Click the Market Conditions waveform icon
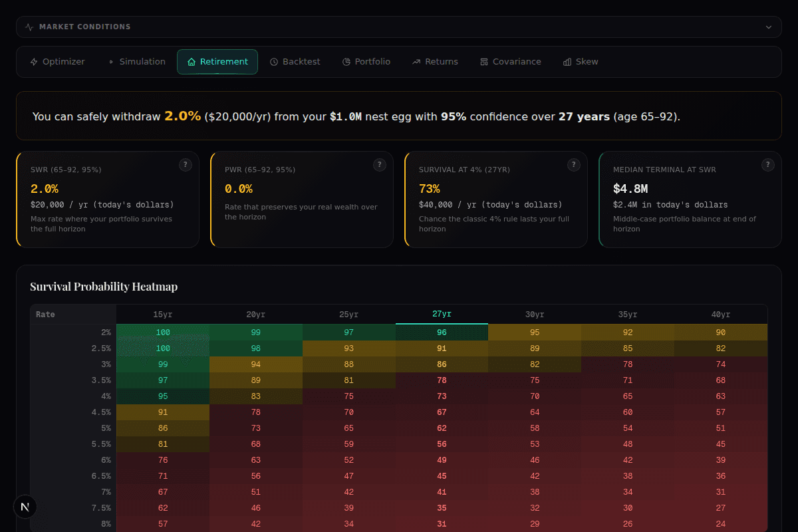 (28, 27)
